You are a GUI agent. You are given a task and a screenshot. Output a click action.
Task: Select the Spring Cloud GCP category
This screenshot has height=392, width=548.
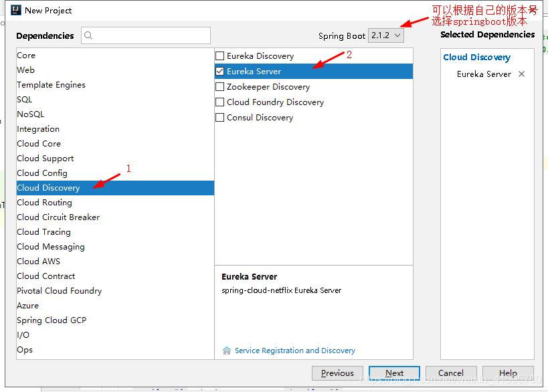(115, 320)
